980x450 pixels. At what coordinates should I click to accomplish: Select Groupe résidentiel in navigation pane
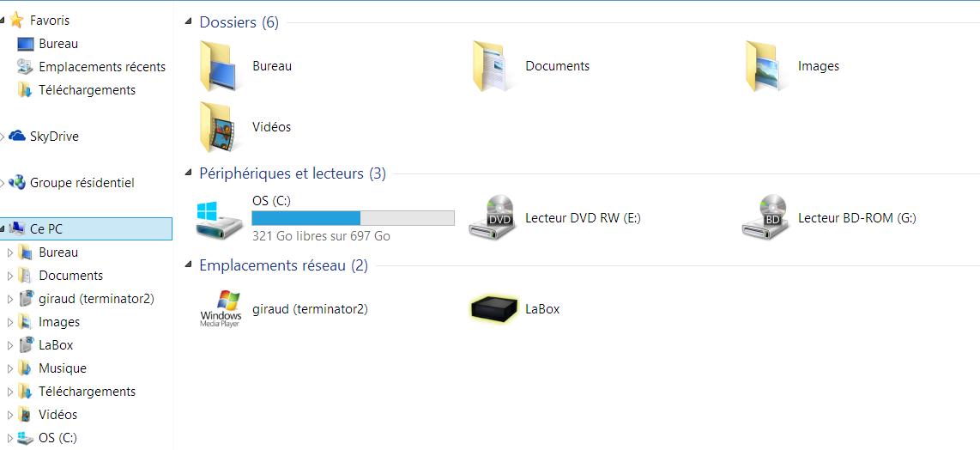click(82, 184)
